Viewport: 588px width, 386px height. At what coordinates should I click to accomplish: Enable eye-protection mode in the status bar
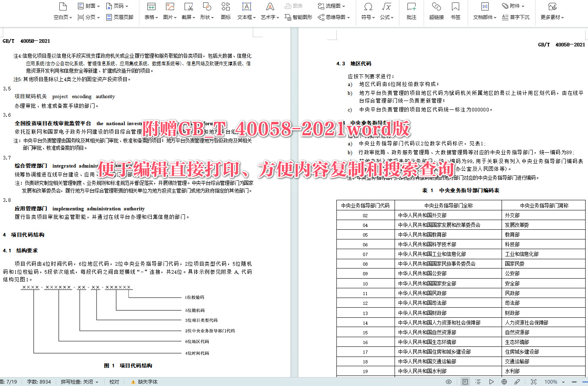pos(449,381)
